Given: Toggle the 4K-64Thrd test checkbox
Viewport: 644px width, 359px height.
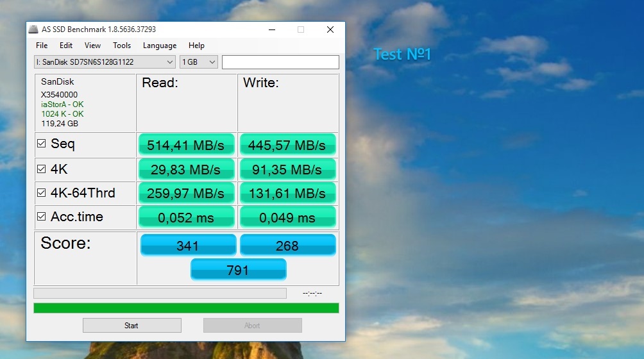Looking at the screenshot, I should pos(42,193).
